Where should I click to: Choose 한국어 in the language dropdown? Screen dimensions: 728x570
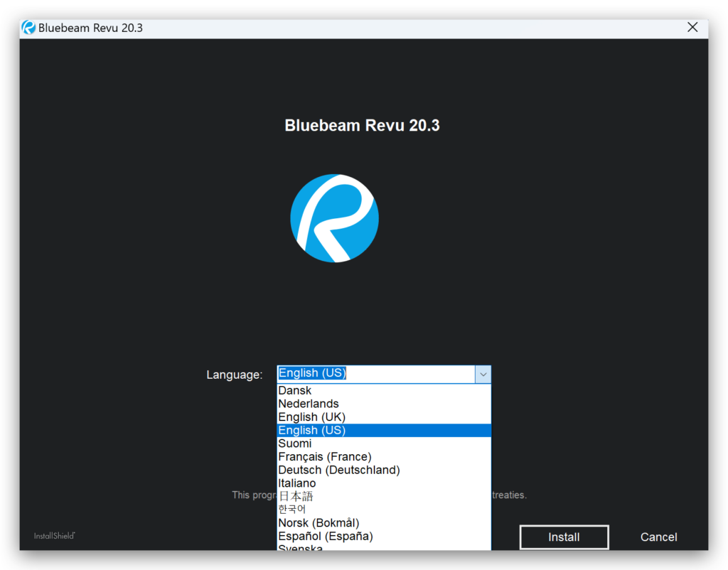(384, 510)
